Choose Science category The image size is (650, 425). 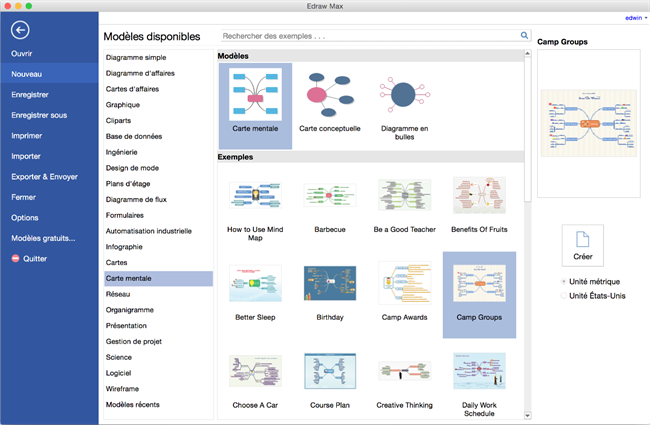[x=119, y=357]
